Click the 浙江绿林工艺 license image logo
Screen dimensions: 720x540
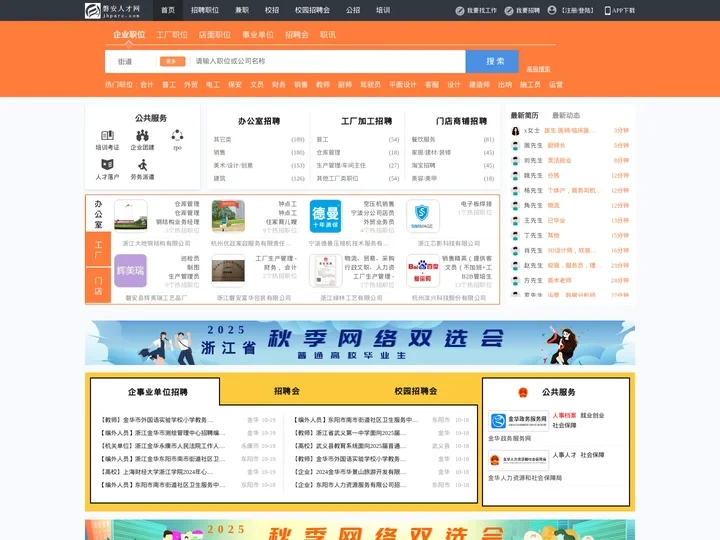[325, 270]
